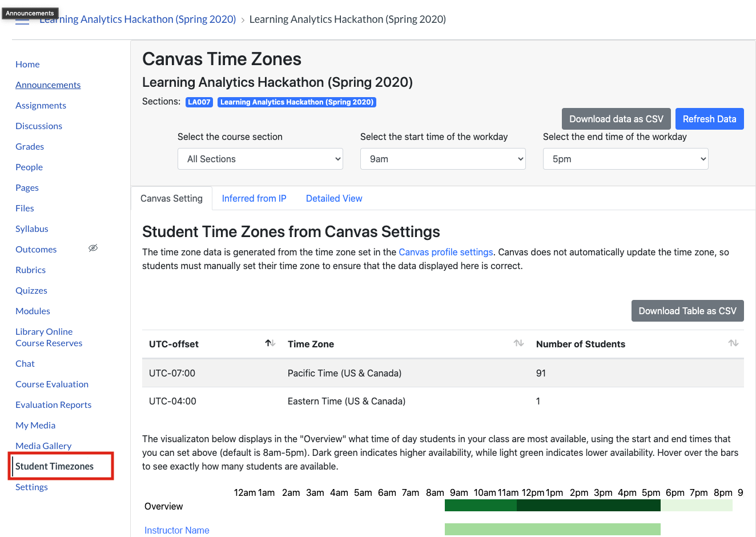Open the Instructor Name link

point(177,530)
